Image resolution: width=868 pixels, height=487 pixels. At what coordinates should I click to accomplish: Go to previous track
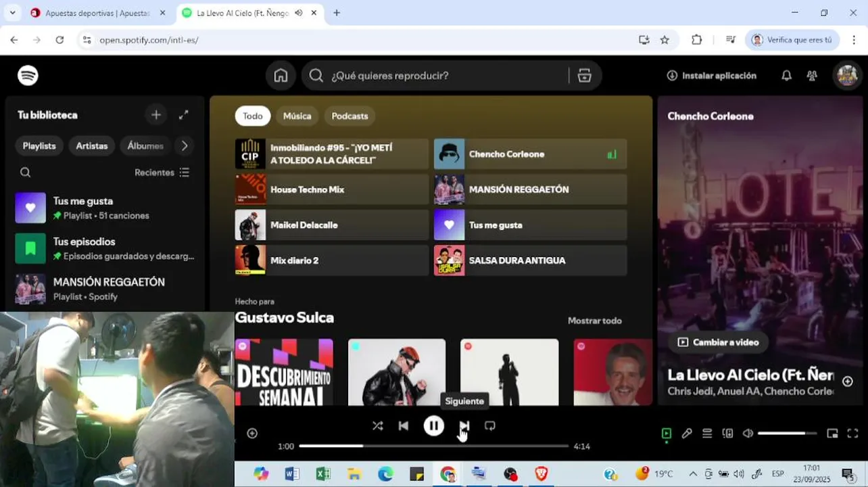pyautogui.click(x=404, y=425)
